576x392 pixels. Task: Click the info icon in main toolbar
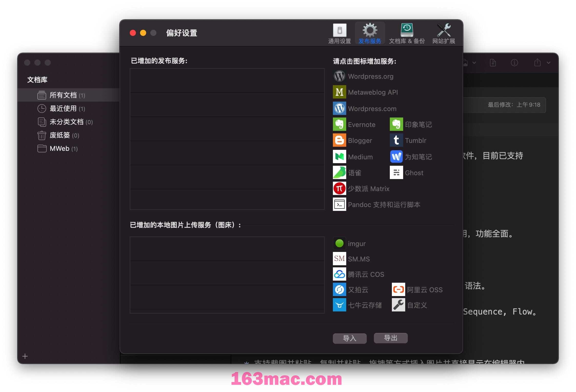514,63
